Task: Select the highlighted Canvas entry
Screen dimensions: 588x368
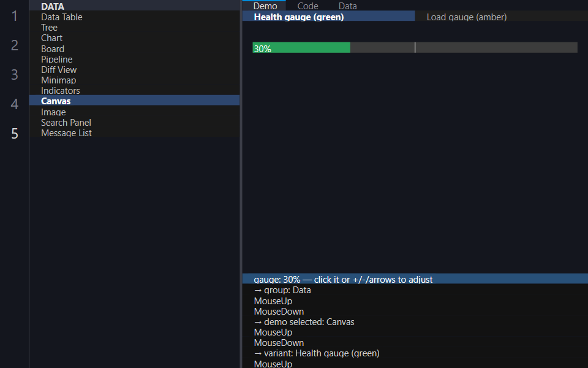Action: coord(134,101)
